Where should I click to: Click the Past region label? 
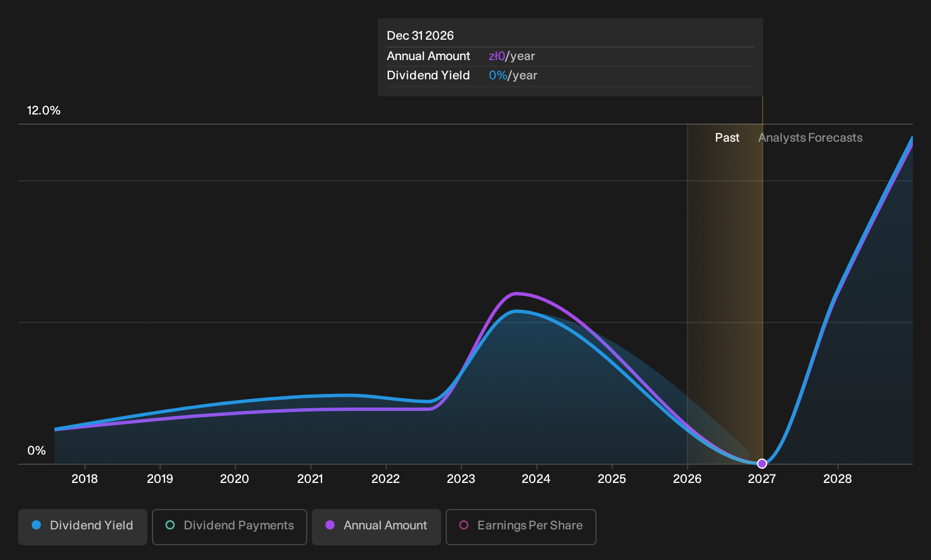727,138
